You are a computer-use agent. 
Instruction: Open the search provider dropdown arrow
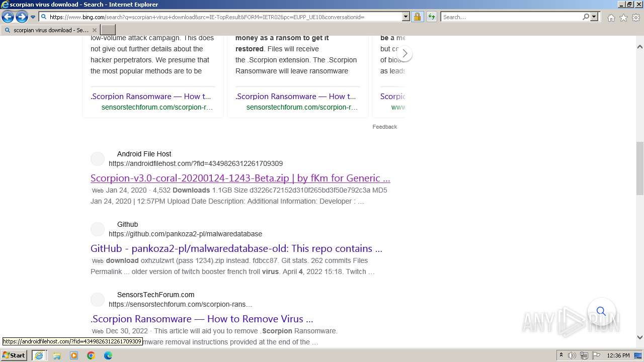click(594, 17)
